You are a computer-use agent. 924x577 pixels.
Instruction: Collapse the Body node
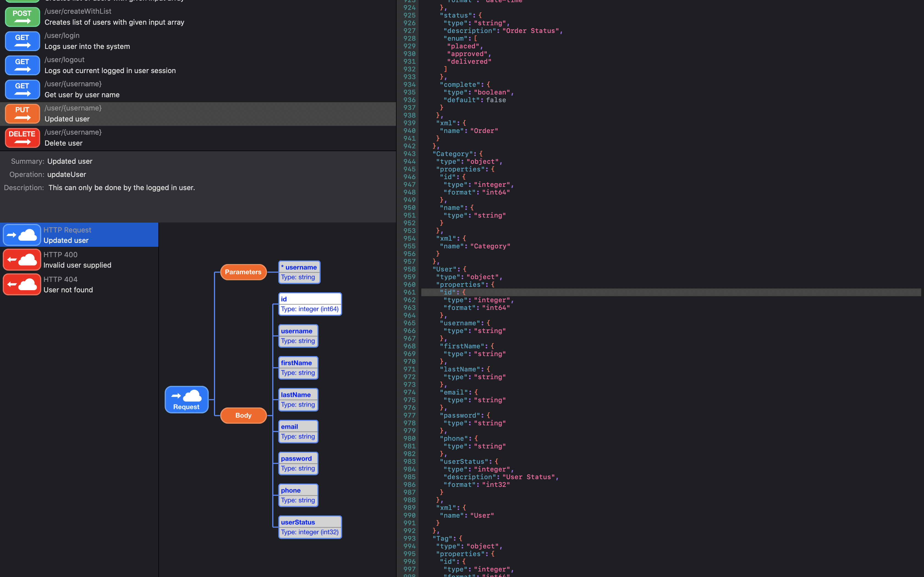[x=243, y=415]
